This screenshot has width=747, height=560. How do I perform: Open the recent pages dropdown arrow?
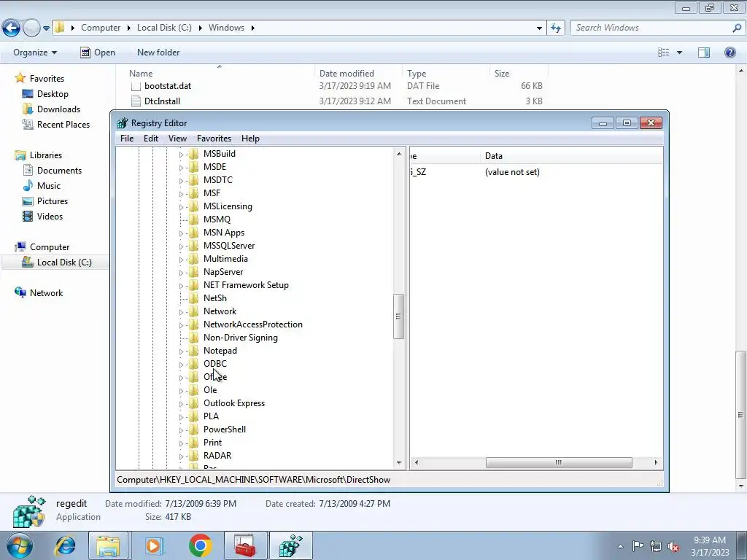tap(46, 28)
